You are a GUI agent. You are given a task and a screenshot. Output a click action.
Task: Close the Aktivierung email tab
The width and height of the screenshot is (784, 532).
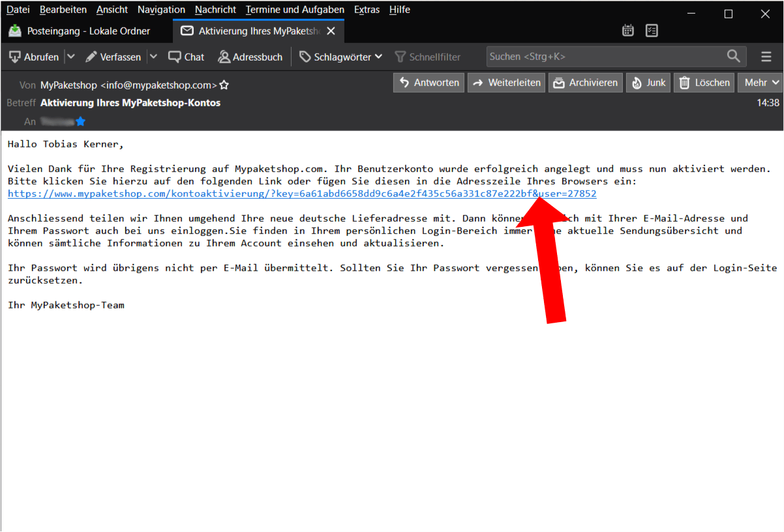coord(331,31)
